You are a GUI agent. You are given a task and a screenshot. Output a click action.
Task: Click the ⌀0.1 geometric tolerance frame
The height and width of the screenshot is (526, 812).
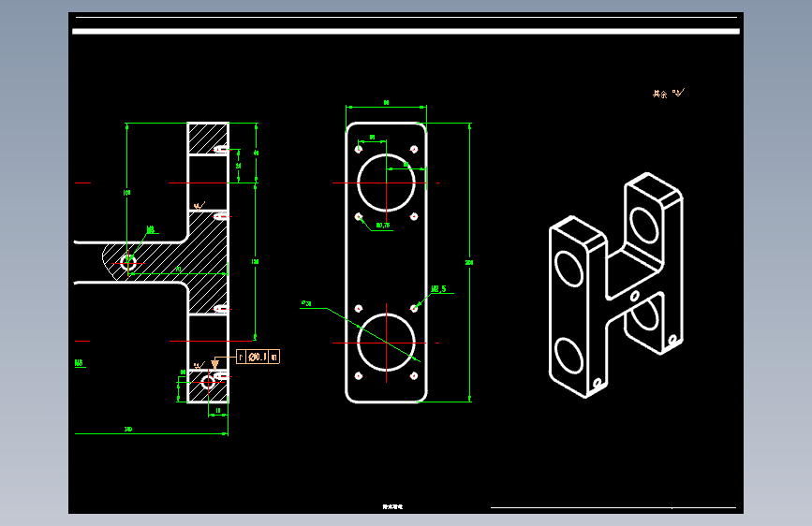tap(258, 357)
